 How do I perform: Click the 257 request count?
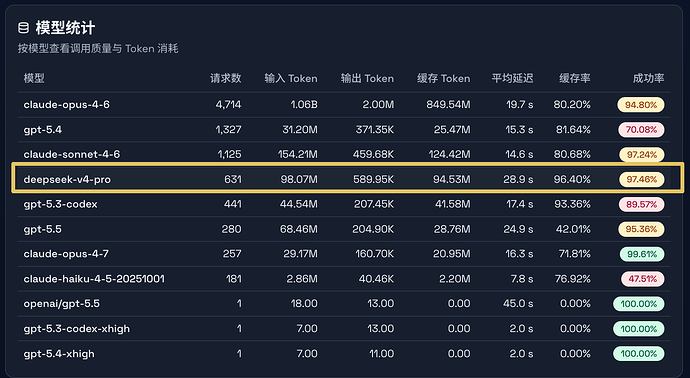[x=232, y=254]
